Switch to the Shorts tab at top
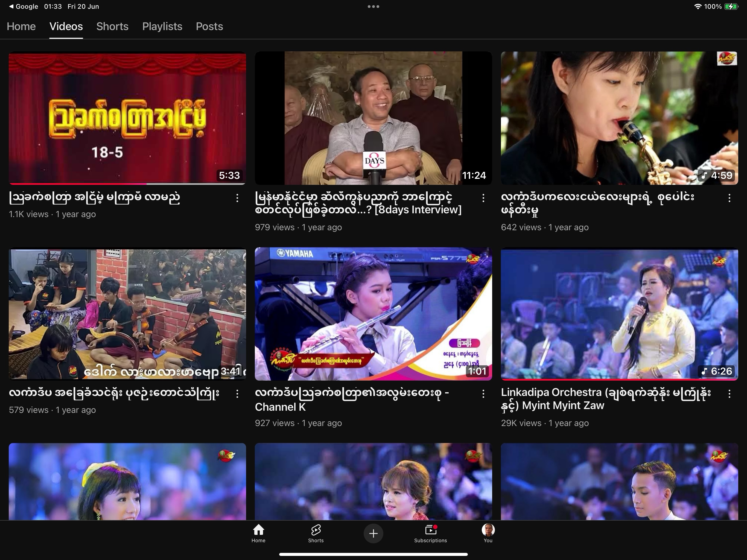This screenshot has width=747, height=560. 112,26
